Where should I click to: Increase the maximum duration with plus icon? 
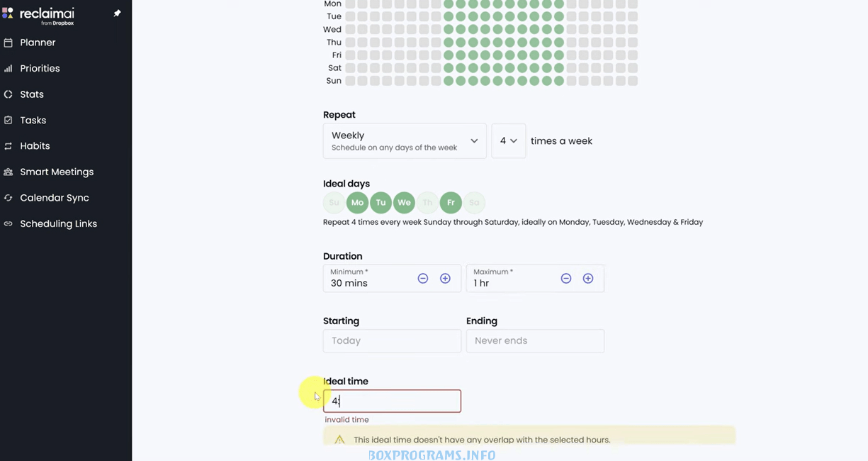[x=588, y=279]
